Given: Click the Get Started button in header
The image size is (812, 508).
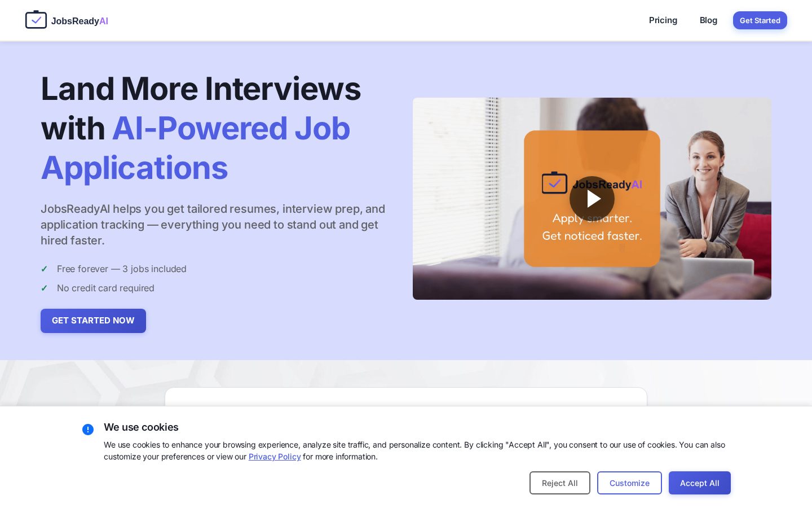Looking at the screenshot, I should coord(760,20).
